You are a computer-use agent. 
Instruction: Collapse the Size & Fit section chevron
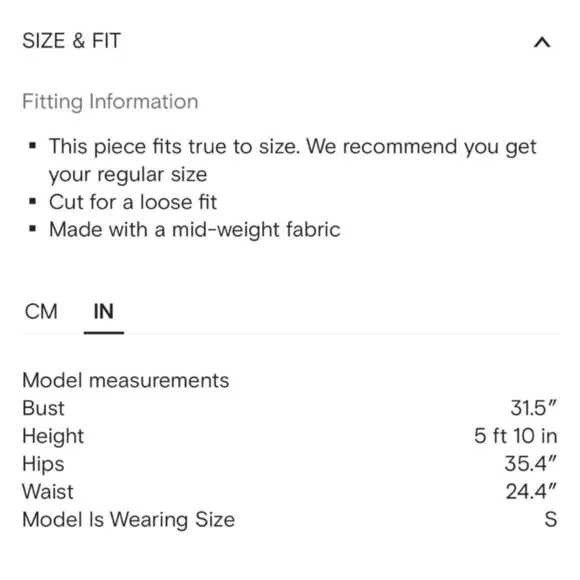(x=542, y=42)
